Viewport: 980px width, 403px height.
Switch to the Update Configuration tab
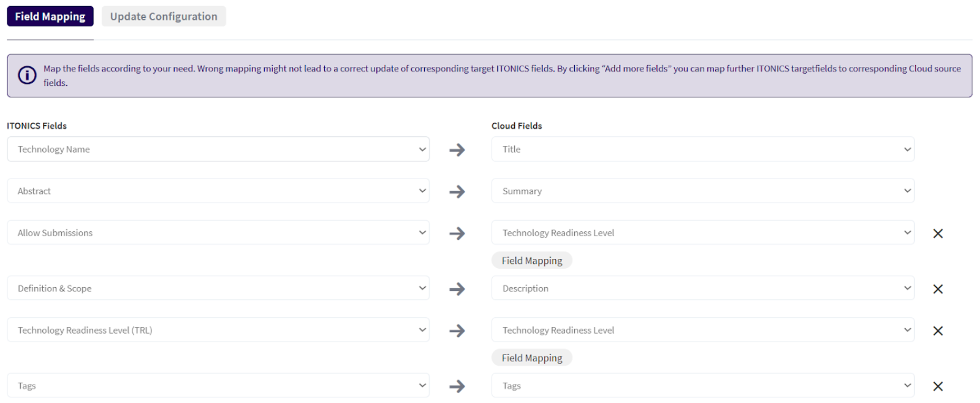click(164, 17)
